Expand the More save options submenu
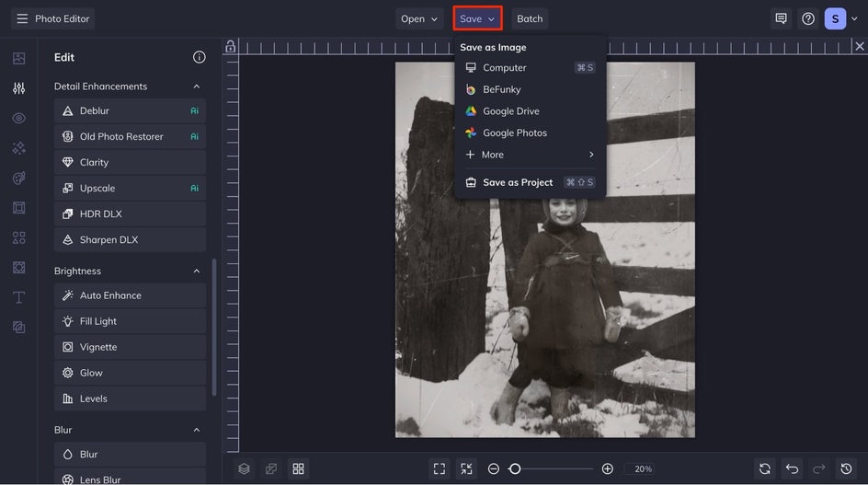Image resolution: width=868 pixels, height=485 pixels. pyautogui.click(x=530, y=155)
